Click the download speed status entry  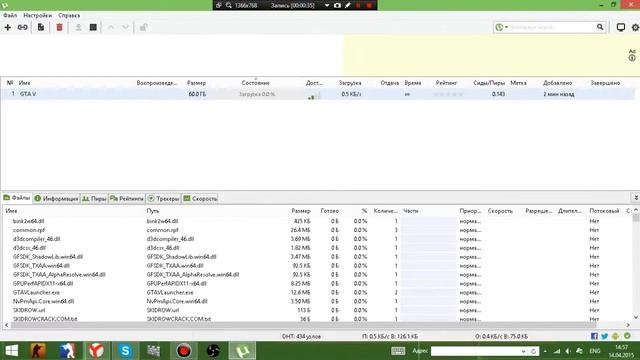click(x=390, y=336)
